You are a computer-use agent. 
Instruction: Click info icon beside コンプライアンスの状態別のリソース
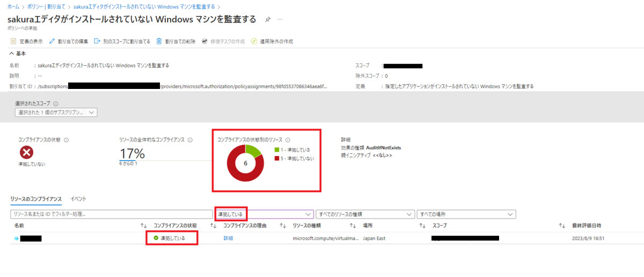pos(288,139)
